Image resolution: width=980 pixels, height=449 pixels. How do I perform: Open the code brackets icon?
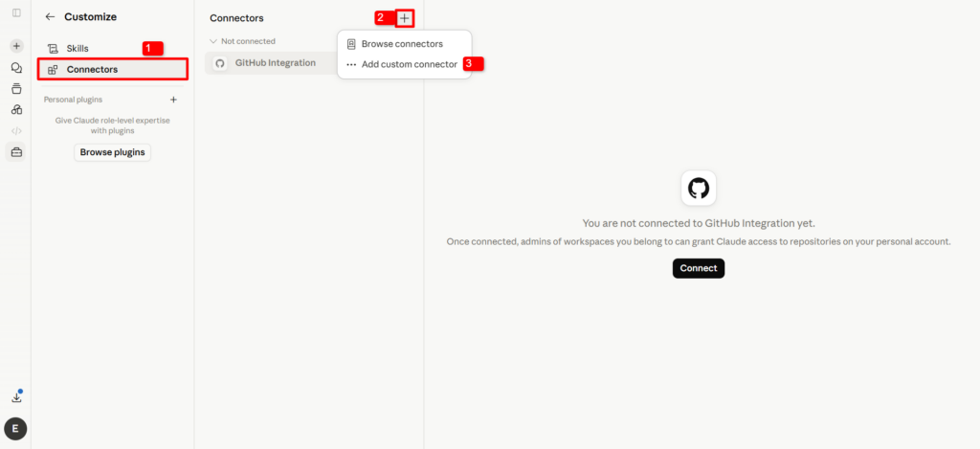click(16, 131)
